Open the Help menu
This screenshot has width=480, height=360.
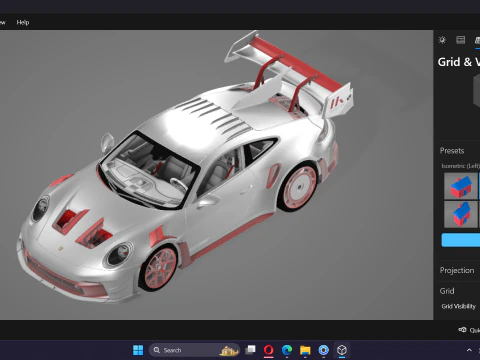pyautogui.click(x=23, y=22)
